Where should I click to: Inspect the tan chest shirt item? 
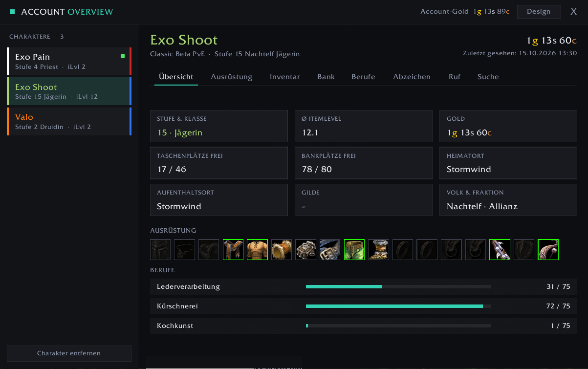[257, 249]
